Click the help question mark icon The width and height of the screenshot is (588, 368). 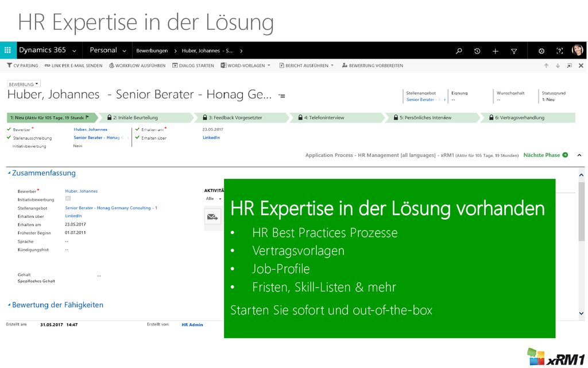point(559,51)
